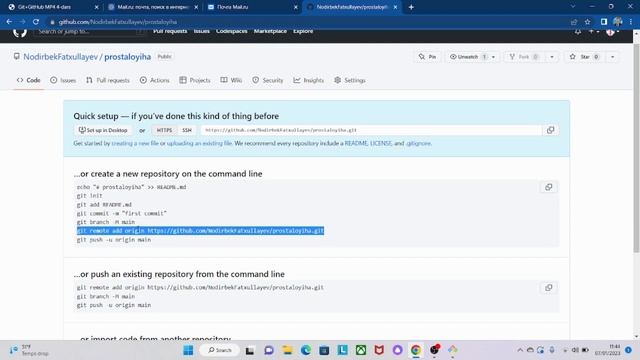Viewport: 640px width, 360px height.
Task: Open NodirbekFatxullayev owner link
Action: click(x=60, y=57)
